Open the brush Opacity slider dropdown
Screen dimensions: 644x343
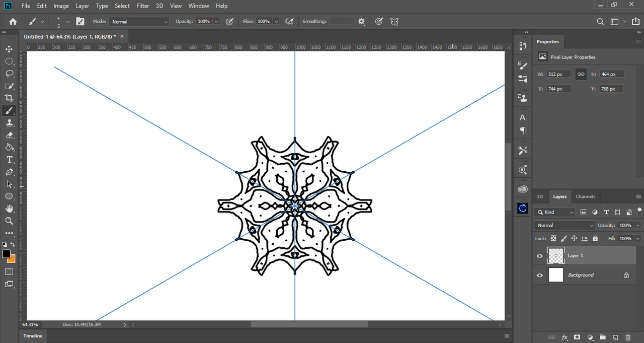(x=216, y=22)
